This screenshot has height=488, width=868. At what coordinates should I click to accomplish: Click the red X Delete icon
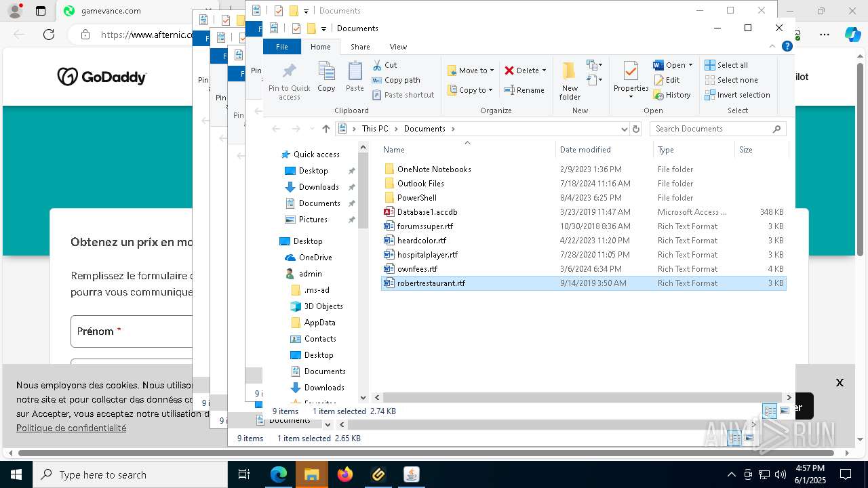[509, 70]
